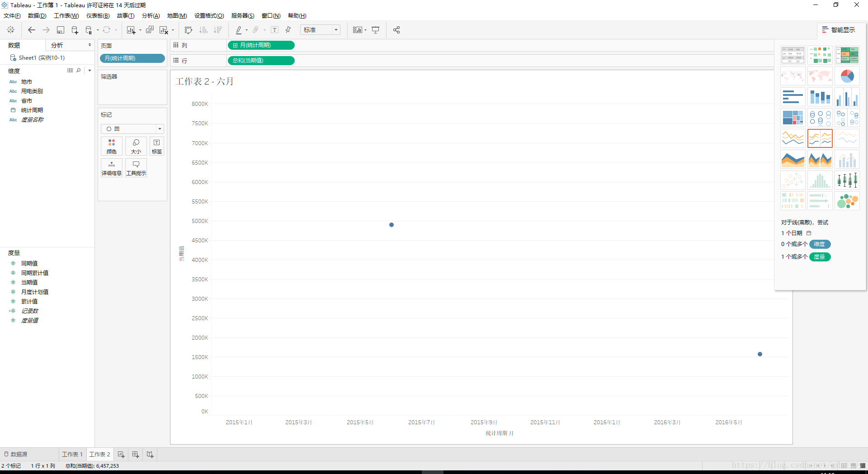This screenshot has width=868, height=474.
Task: Clear the sheet icon in toolbar
Action: (164, 30)
